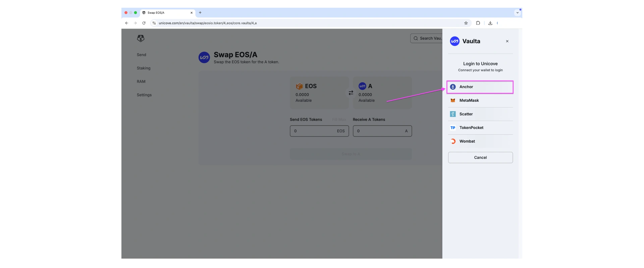This screenshot has width=644, height=268.
Task: Expand the tab search dropdown arrow
Action: [518, 13]
